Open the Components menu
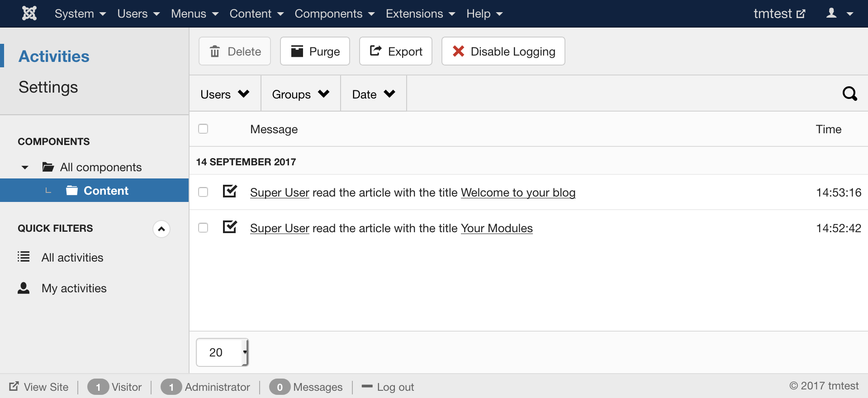The height and width of the screenshot is (398, 868). tap(334, 14)
